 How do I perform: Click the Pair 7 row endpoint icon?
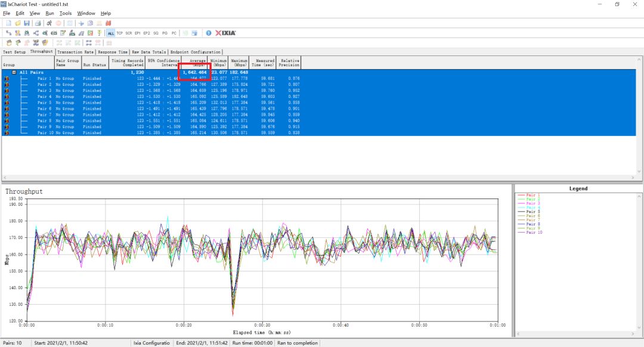click(7, 114)
